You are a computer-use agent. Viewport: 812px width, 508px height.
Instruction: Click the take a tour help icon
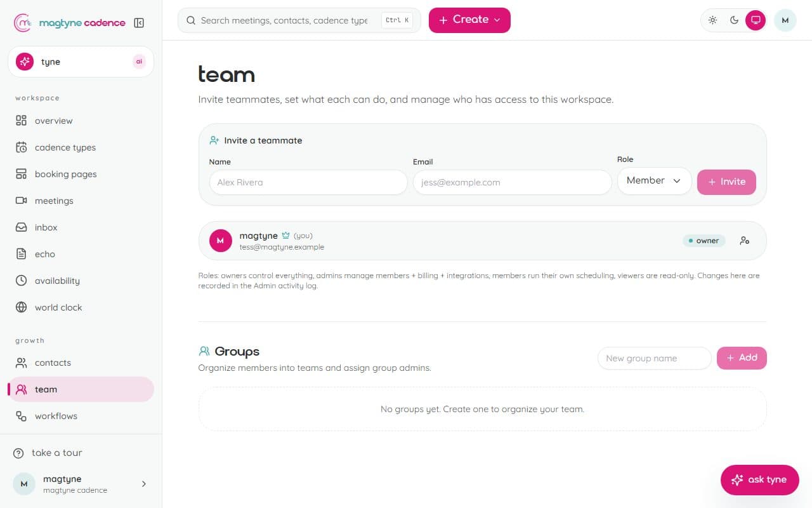(18, 453)
